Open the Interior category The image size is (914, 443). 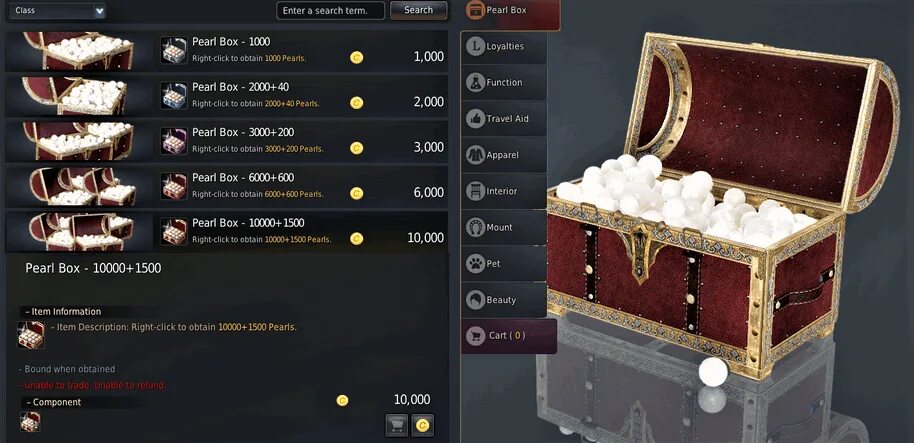[504, 191]
